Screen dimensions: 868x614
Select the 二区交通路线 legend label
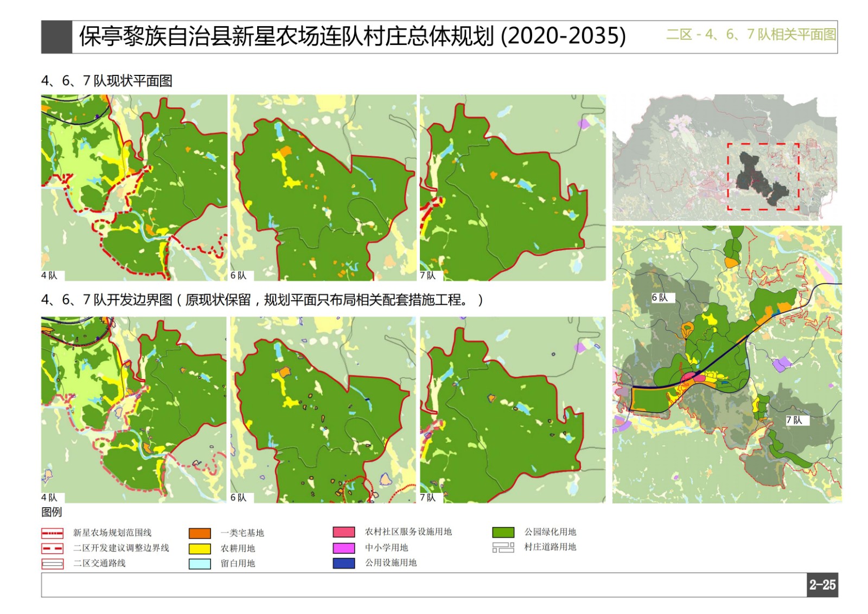coord(99,563)
